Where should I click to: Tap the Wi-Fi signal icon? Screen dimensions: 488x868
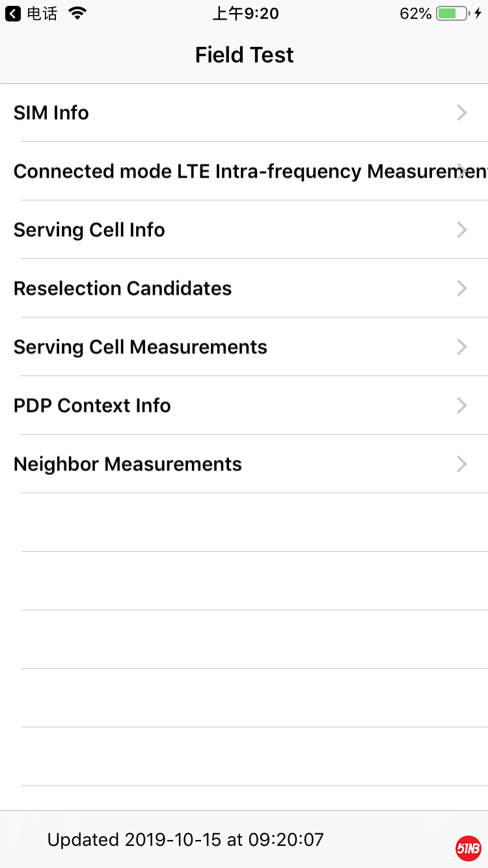pos(77,14)
